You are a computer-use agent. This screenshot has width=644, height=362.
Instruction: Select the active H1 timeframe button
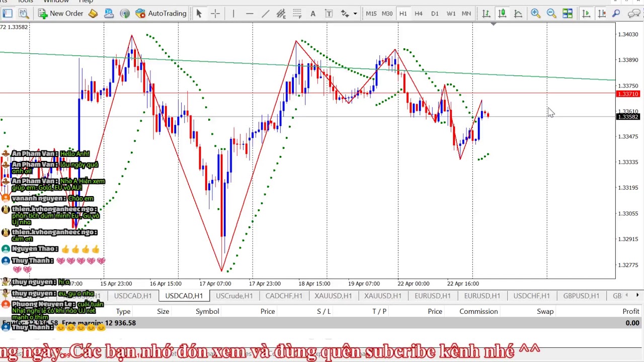pyautogui.click(x=403, y=14)
